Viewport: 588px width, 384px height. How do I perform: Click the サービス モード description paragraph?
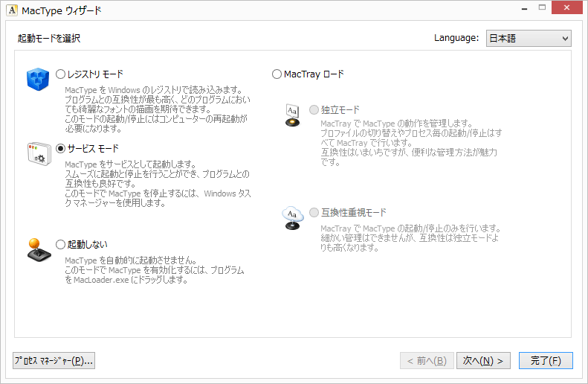point(158,184)
